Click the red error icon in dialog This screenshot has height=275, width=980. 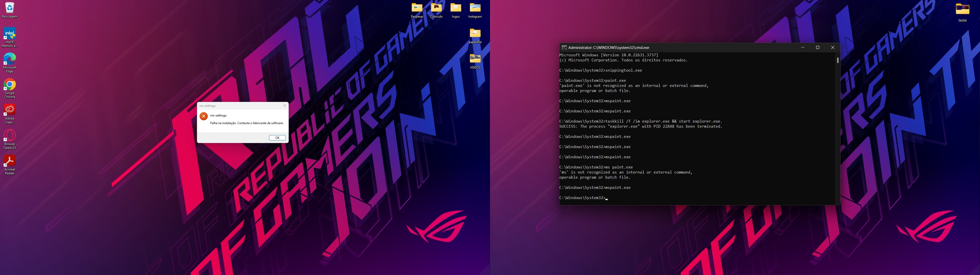tap(204, 116)
